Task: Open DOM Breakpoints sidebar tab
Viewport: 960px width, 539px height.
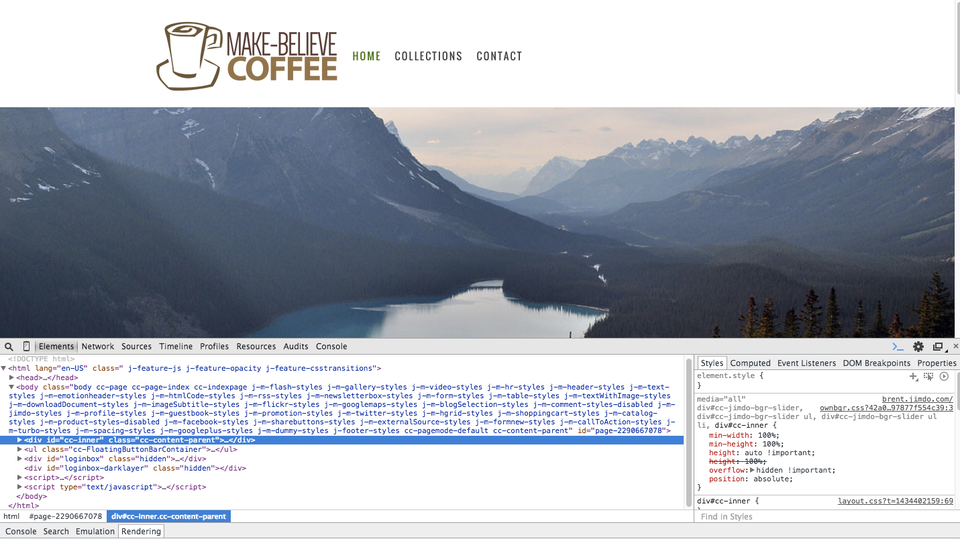Action: [876, 363]
